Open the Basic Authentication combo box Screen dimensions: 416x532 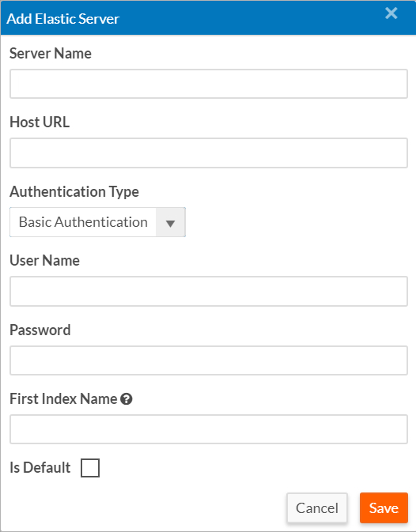pos(97,222)
